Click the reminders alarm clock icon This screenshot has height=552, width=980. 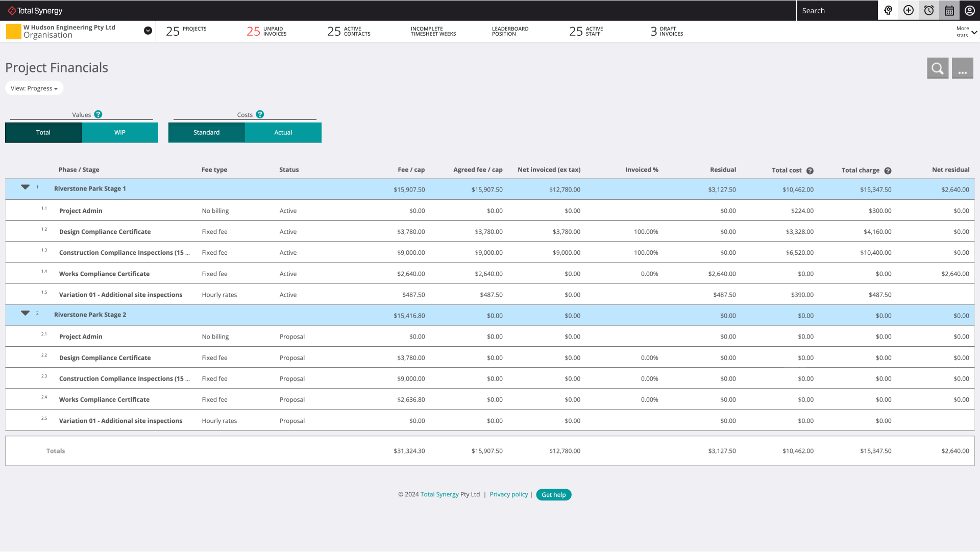[x=928, y=10]
